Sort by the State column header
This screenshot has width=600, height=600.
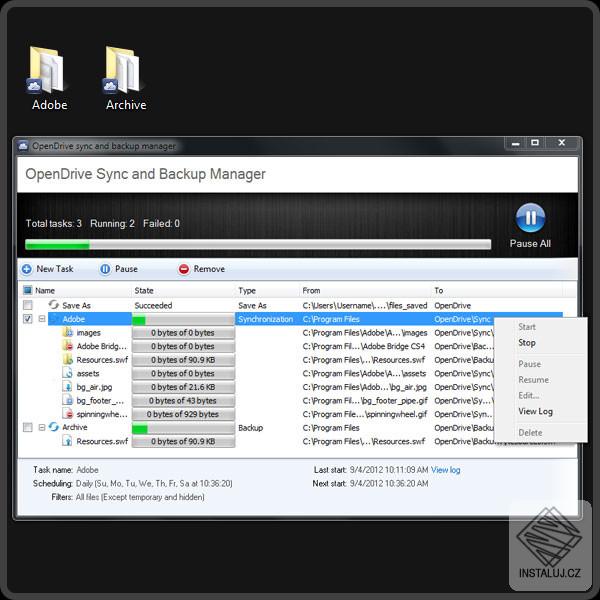(144, 290)
